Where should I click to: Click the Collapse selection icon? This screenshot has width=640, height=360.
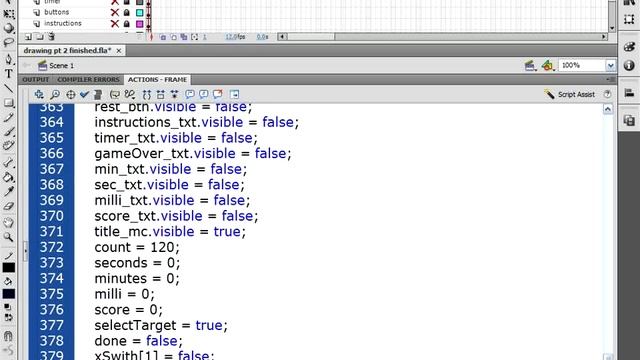[160, 94]
